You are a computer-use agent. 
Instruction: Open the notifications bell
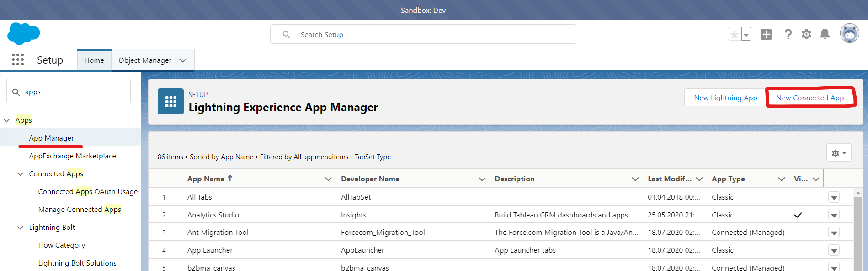[x=825, y=34]
